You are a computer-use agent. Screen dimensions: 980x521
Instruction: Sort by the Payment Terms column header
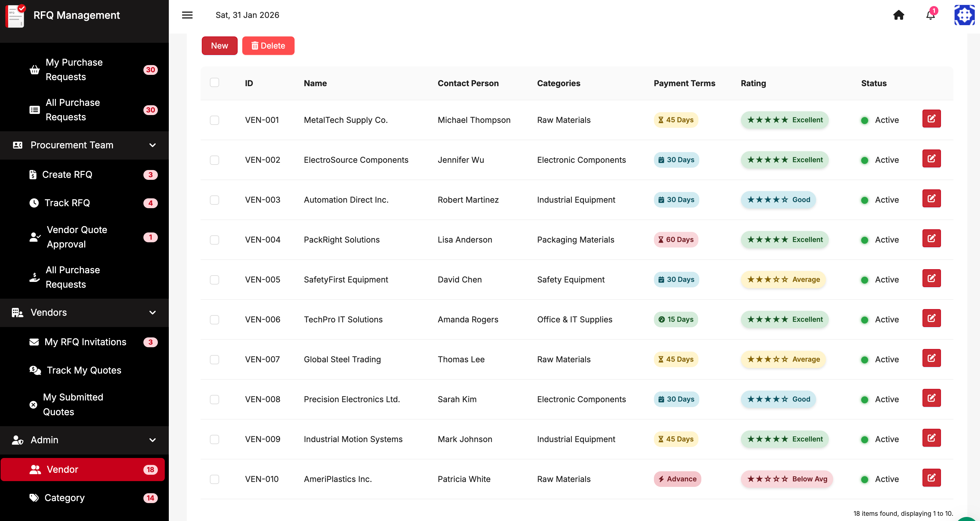(684, 83)
